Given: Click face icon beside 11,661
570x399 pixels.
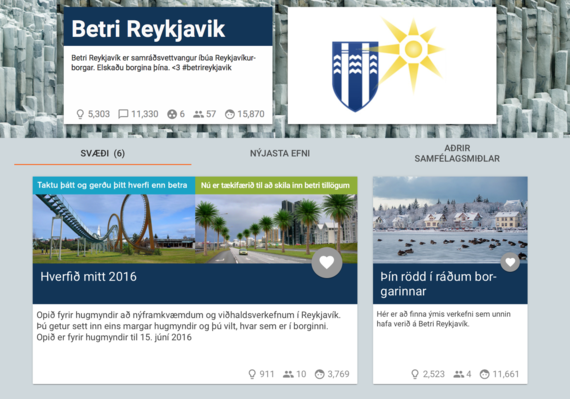Looking at the screenshot, I should [485, 374].
